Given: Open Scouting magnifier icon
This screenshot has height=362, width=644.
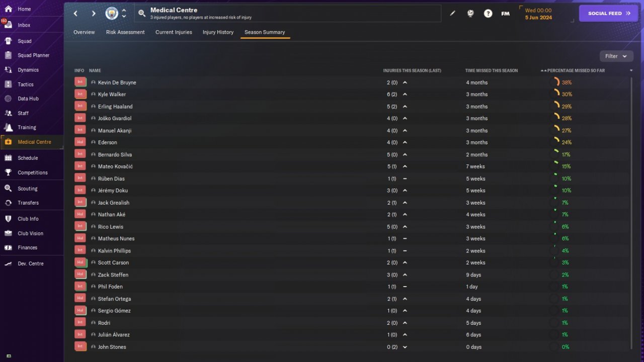Looking at the screenshot, I should tap(8, 189).
